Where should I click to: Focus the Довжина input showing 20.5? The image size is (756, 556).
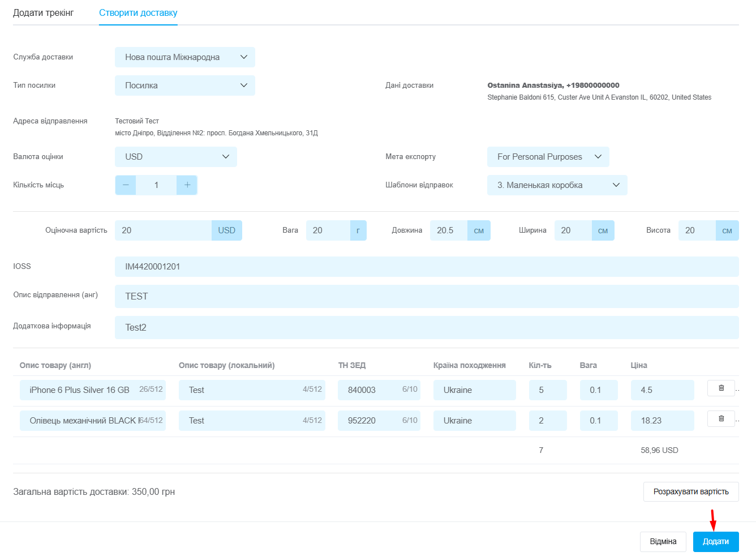(448, 230)
